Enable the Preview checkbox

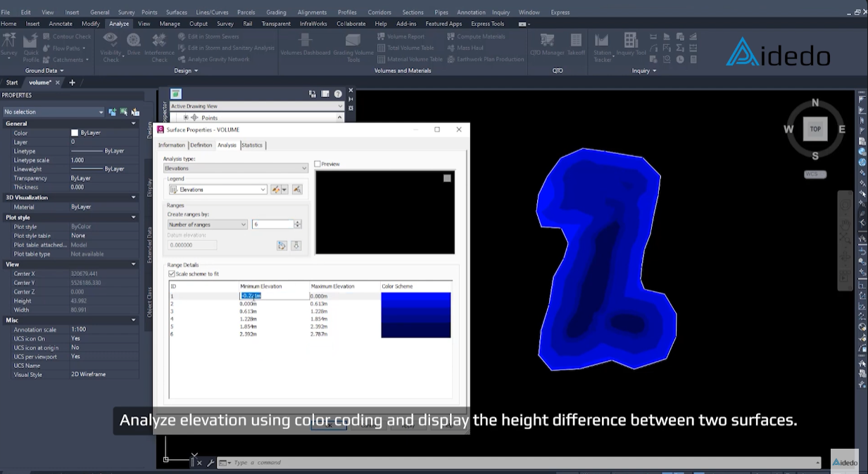tap(317, 164)
